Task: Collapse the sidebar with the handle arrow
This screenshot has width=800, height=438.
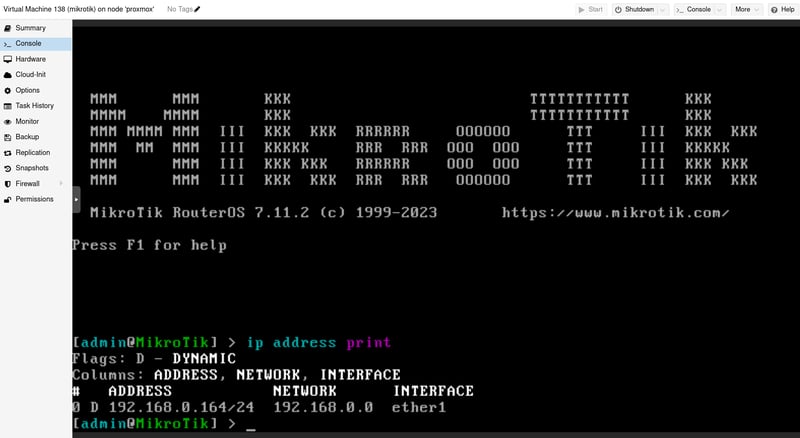Action: pyautogui.click(x=76, y=199)
